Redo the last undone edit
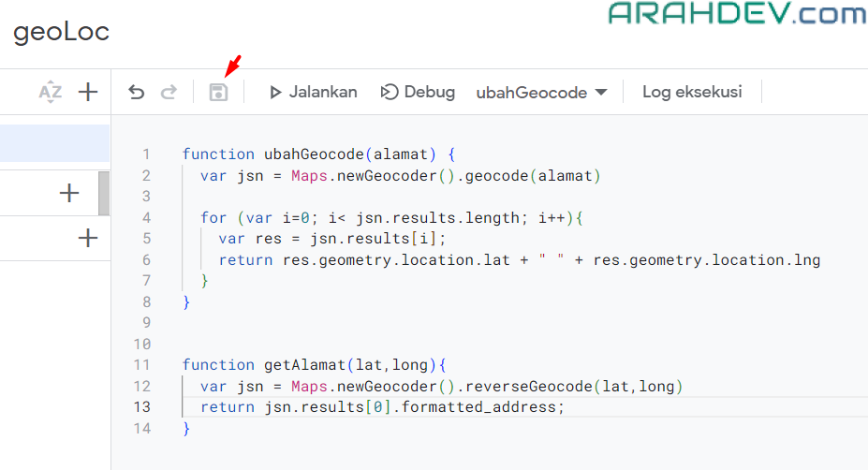 click(x=169, y=92)
